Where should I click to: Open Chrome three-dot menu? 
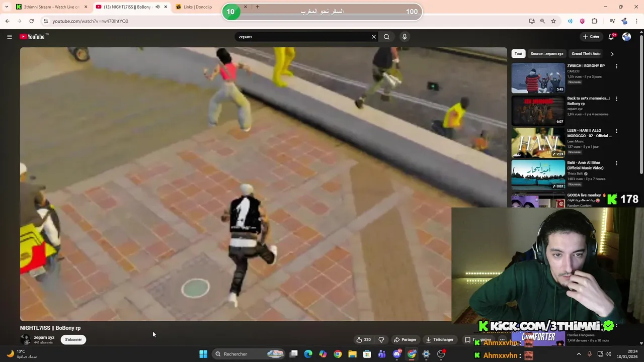637,21
